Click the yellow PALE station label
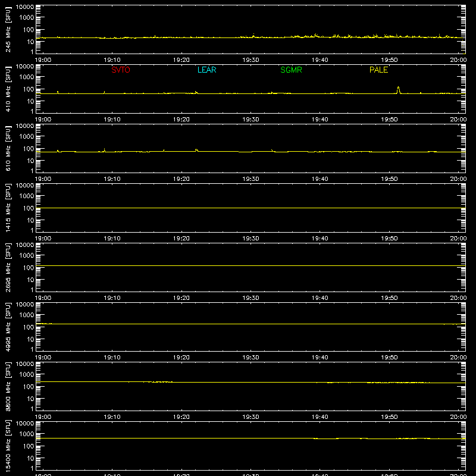 (378, 70)
